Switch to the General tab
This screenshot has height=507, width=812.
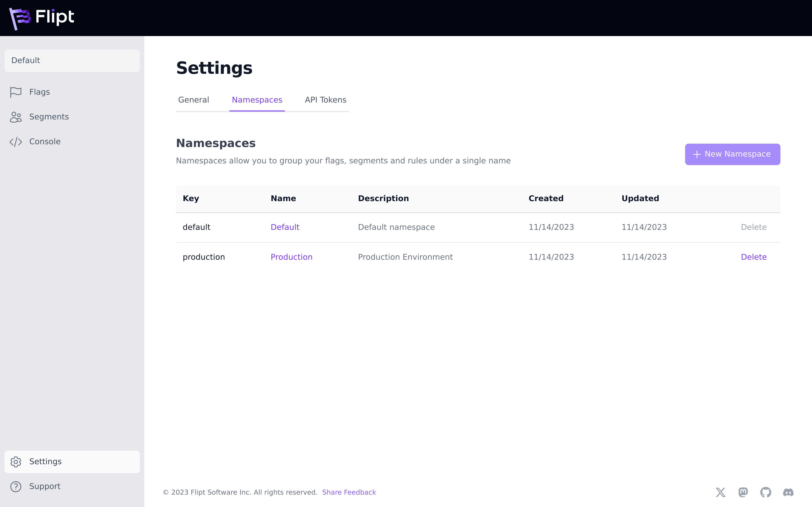194,100
